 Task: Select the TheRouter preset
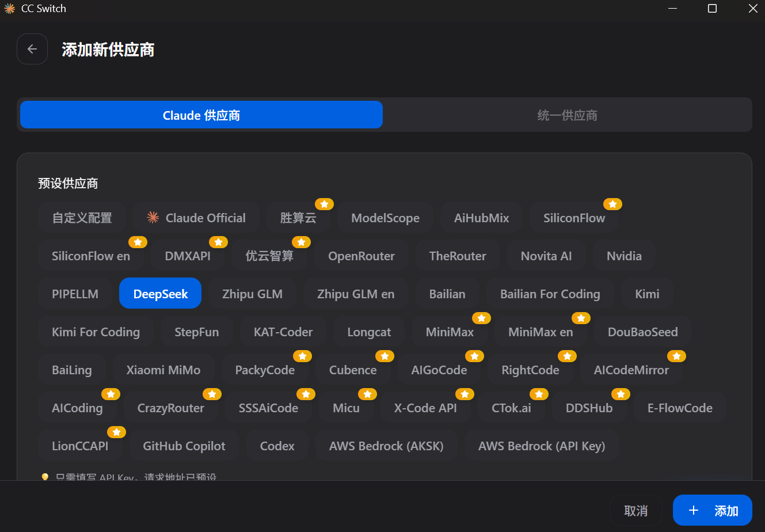pyautogui.click(x=458, y=256)
